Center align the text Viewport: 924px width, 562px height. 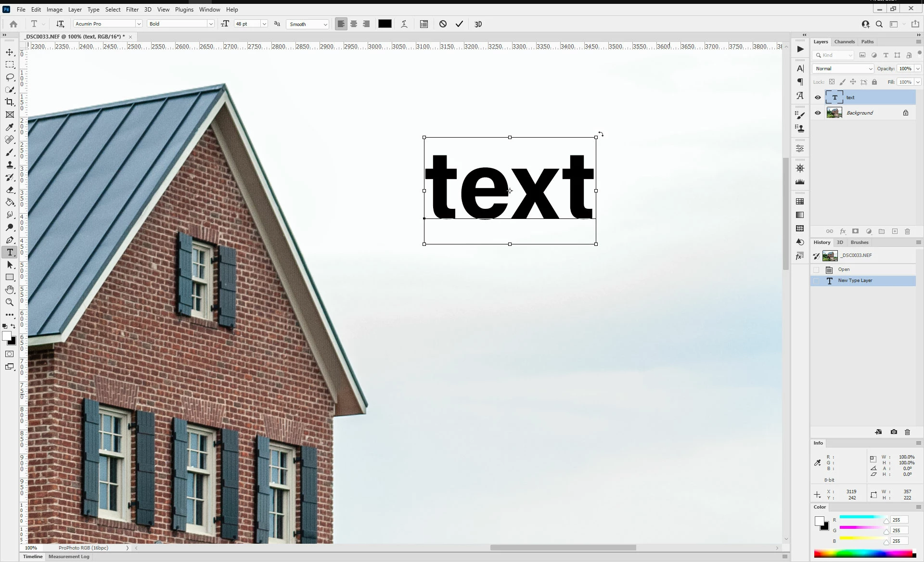pos(354,24)
